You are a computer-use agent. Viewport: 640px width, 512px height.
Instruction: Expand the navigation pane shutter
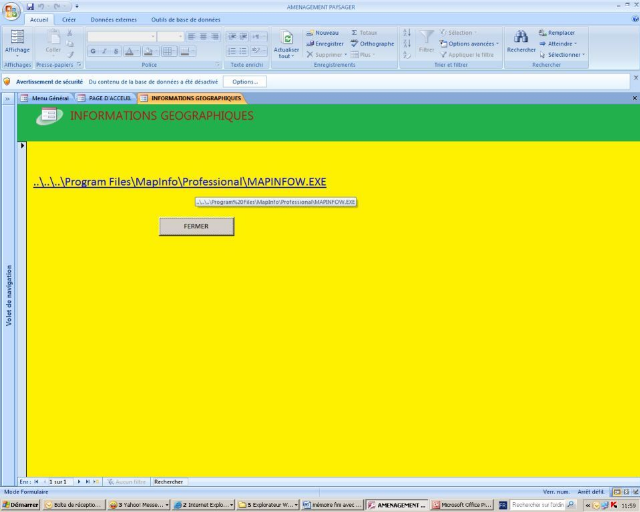8,98
